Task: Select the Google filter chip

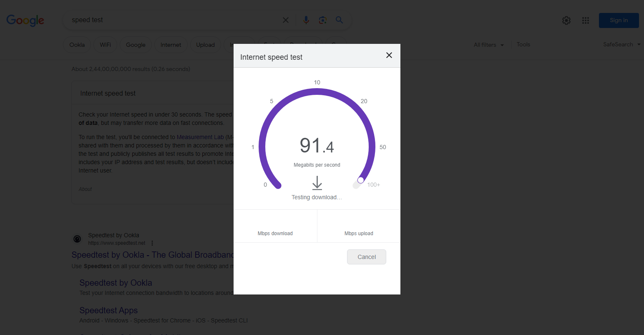Action: [136, 45]
